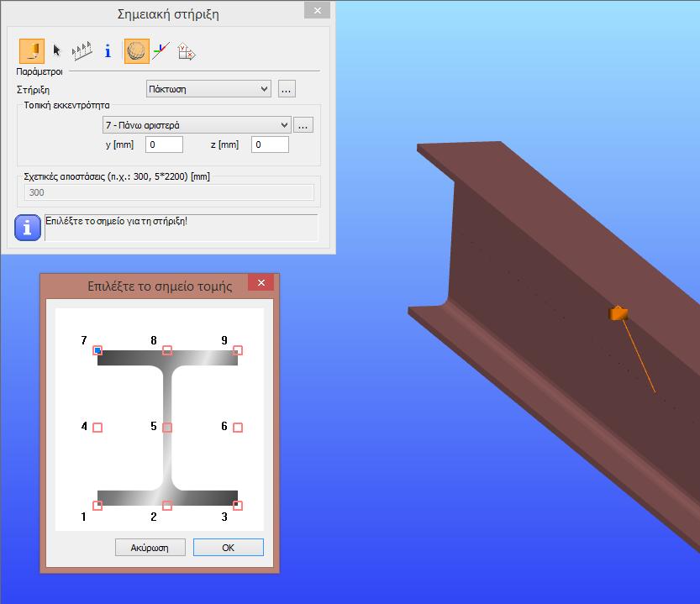Focus the y [mm] input field

(x=164, y=144)
